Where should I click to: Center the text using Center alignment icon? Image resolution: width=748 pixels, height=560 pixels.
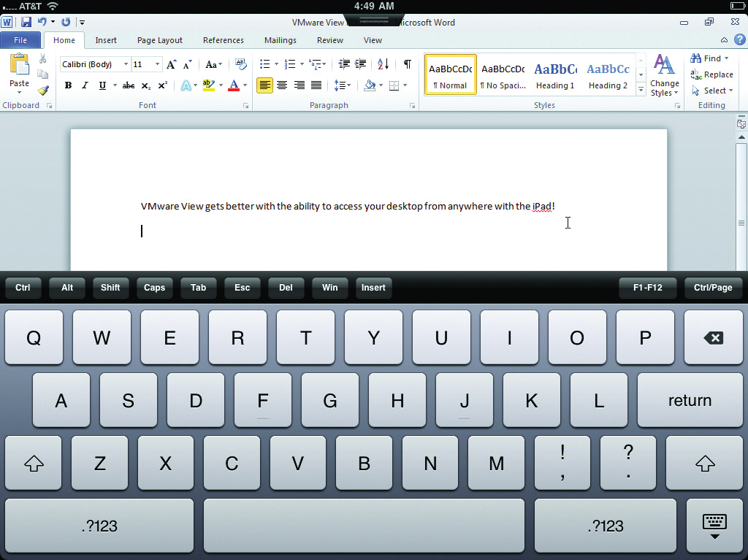[x=282, y=85]
